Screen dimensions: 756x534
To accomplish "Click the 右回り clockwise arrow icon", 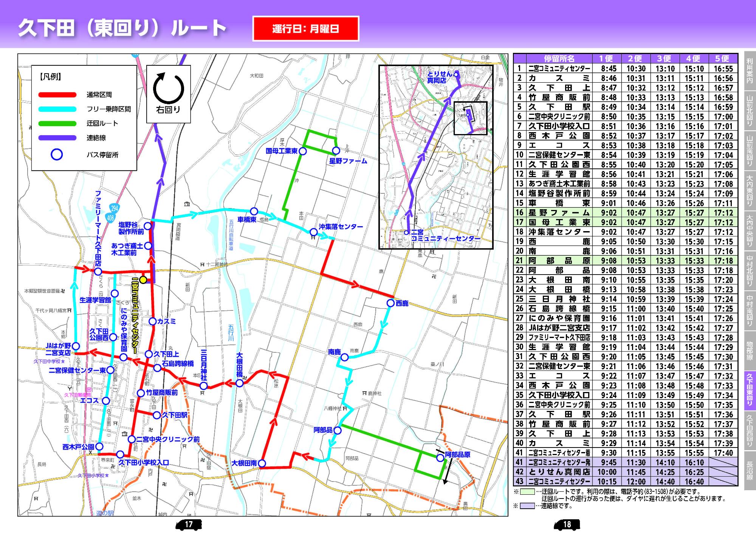I will [169, 88].
